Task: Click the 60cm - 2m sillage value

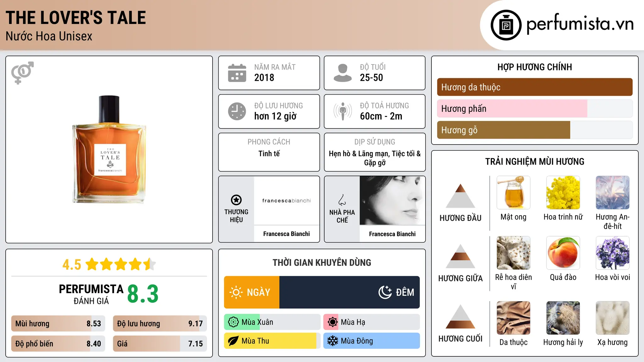Action: [381, 116]
